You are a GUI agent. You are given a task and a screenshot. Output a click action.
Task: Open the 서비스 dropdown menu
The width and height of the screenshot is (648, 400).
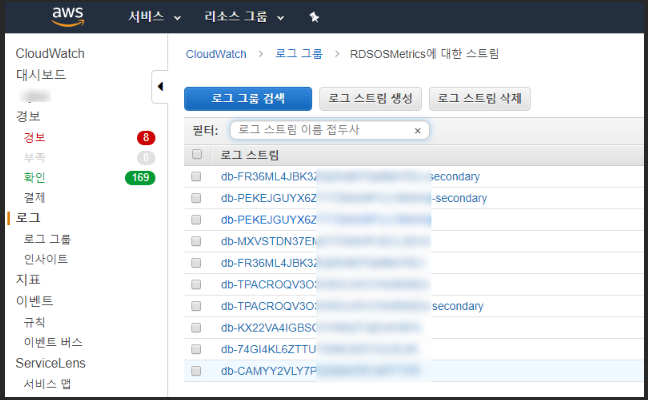[x=155, y=17]
